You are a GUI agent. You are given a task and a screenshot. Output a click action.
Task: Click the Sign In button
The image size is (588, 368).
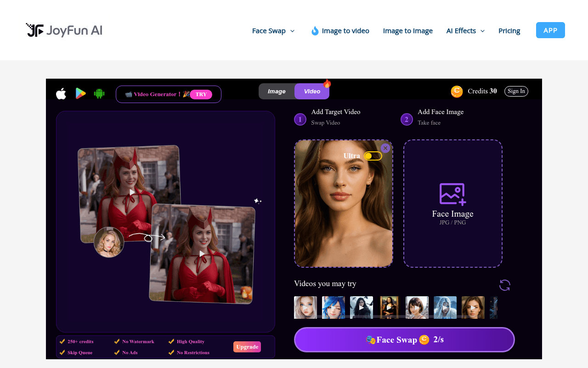[x=516, y=91]
